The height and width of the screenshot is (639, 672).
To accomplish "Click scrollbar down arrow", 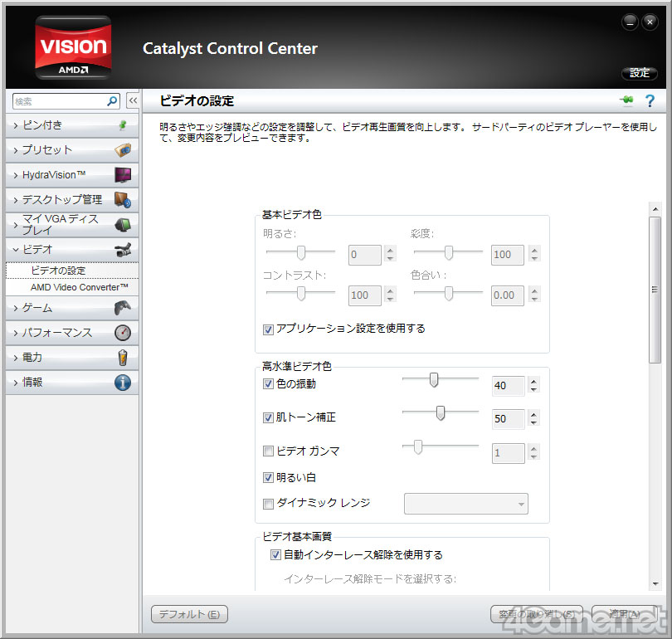I will (655, 584).
